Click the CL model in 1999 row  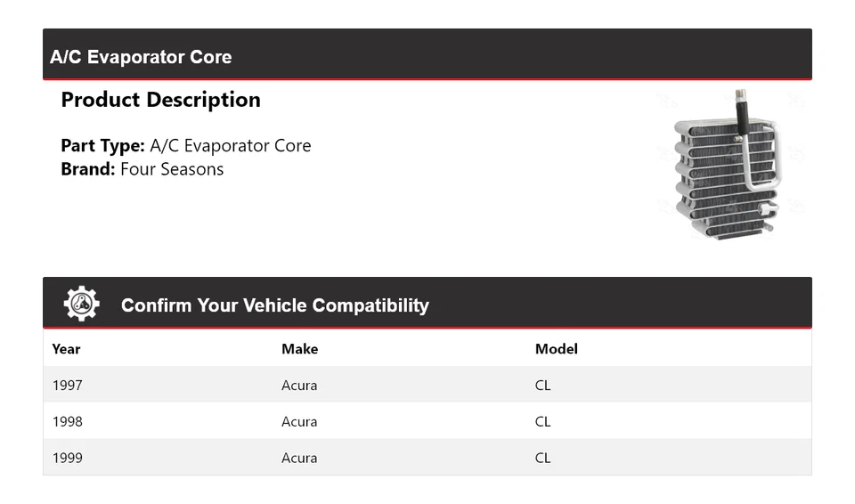pos(542,458)
